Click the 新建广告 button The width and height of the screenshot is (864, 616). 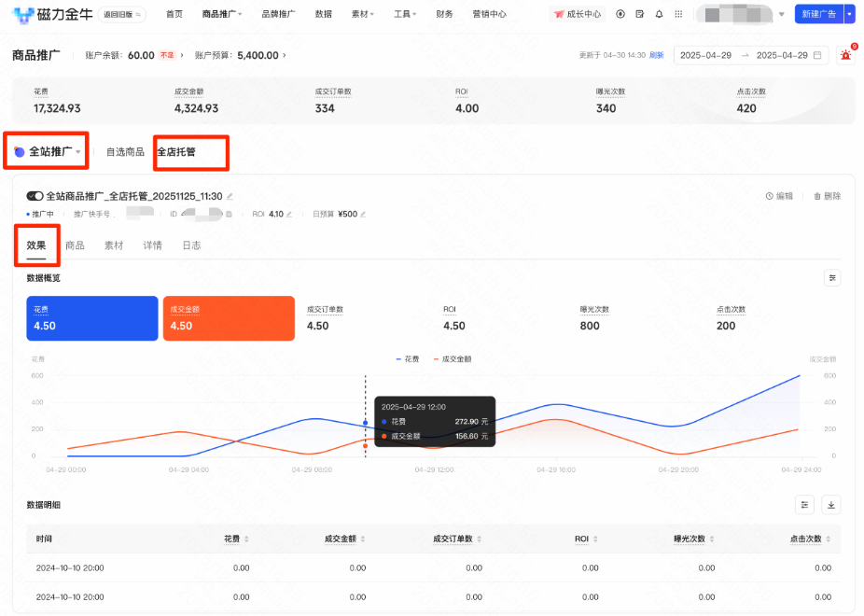pyautogui.click(x=819, y=14)
